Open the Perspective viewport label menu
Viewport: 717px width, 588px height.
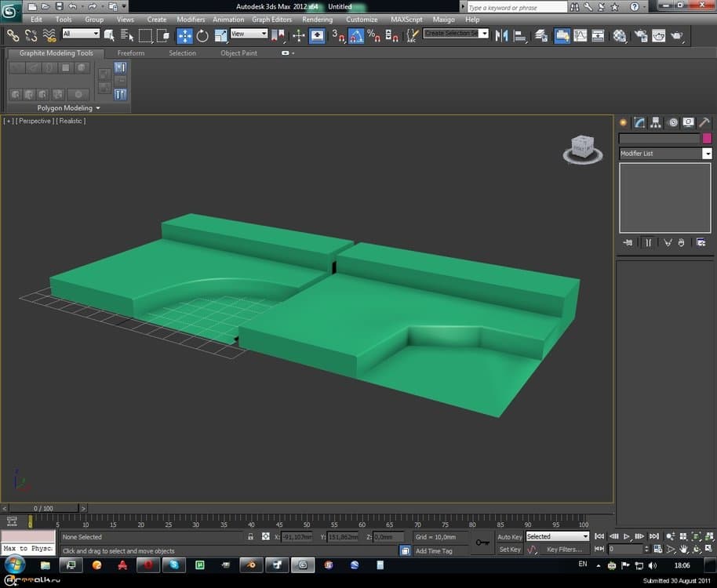pos(35,121)
